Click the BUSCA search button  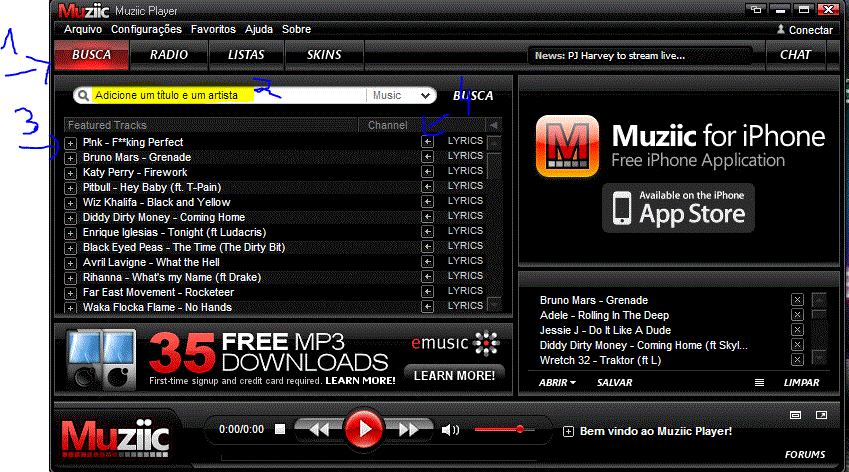click(x=473, y=96)
